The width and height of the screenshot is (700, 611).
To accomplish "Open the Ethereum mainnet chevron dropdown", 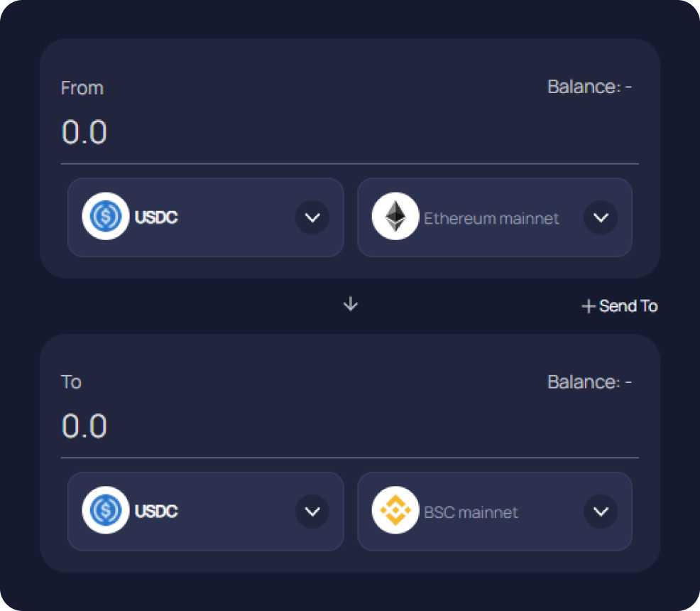I will click(601, 217).
